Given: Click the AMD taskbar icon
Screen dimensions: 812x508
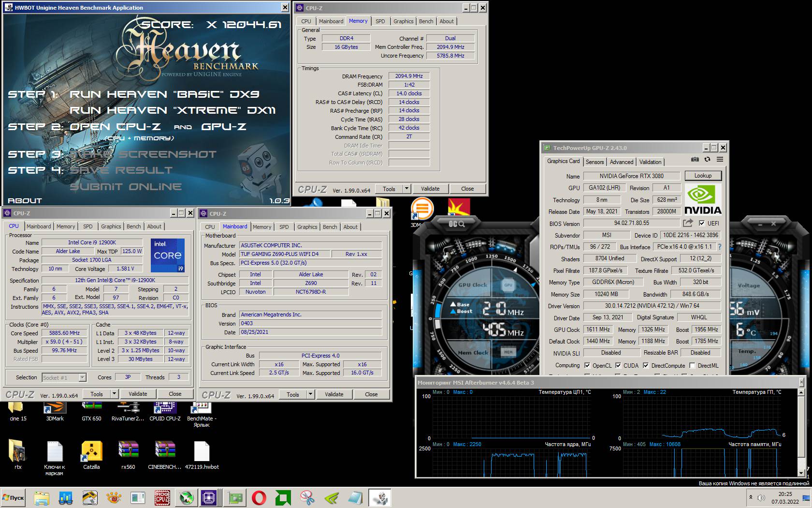Looking at the screenshot, I should tap(283, 497).
